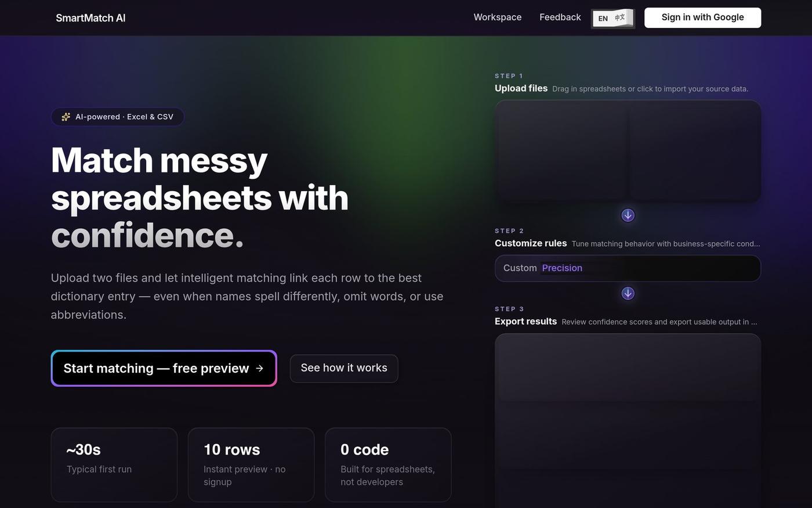The height and width of the screenshot is (508, 812).
Task: Click the down-arrow icon below Customize rules
Action: 628,293
